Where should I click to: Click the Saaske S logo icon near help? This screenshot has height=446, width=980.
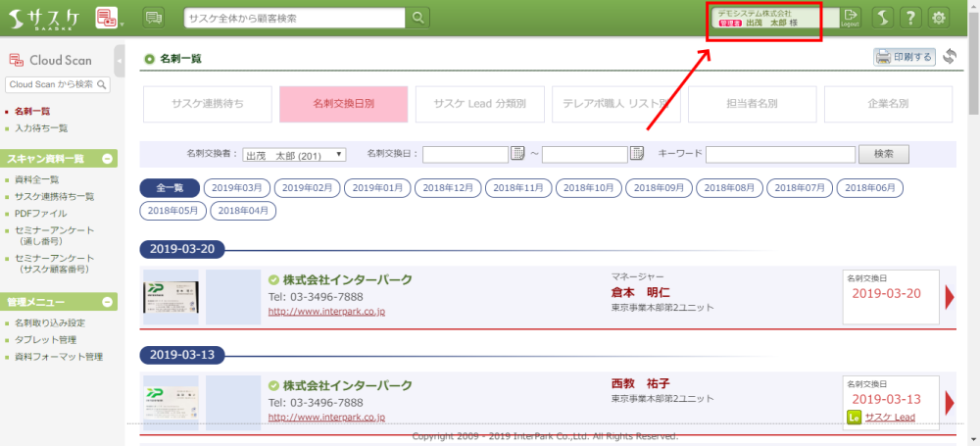tap(882, 18)
